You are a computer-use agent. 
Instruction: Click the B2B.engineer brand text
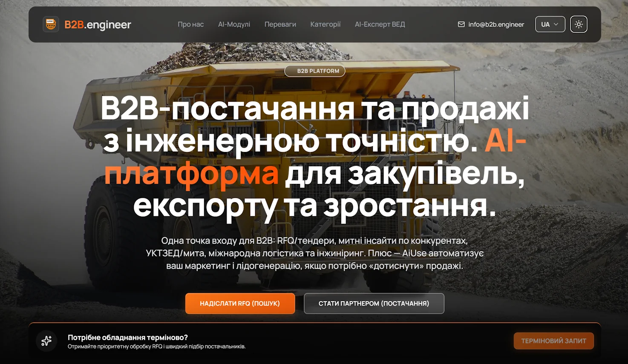point(98,25)
